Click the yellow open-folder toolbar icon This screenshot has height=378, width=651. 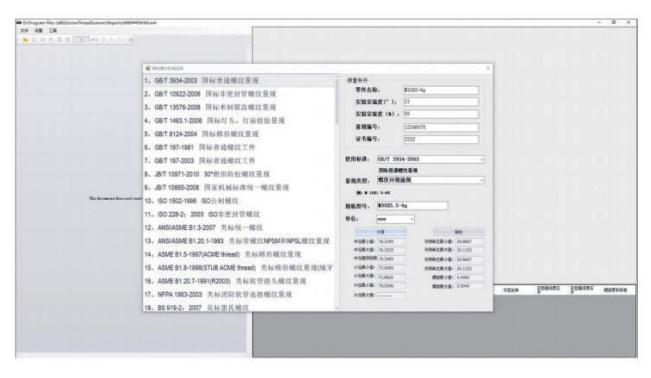tap(25, 40)
